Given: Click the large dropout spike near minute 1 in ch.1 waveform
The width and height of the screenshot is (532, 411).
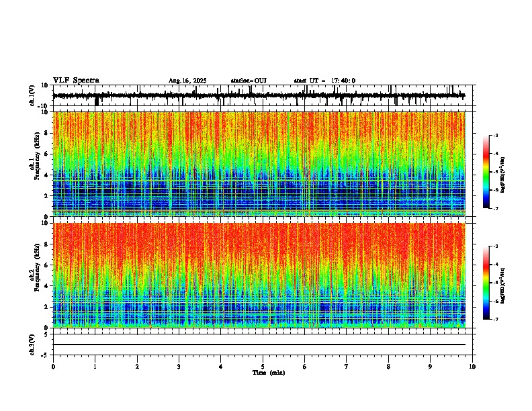Looking at the screenshot, I should click(97, 101).
